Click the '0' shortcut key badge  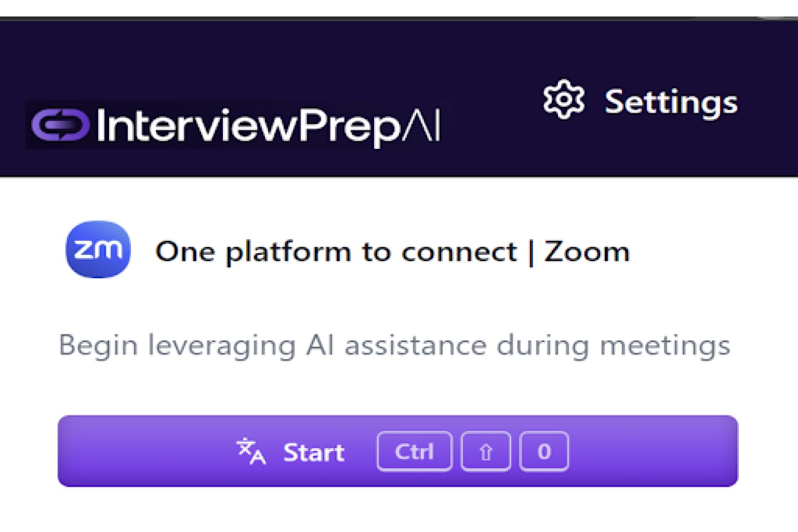[544, 452]
